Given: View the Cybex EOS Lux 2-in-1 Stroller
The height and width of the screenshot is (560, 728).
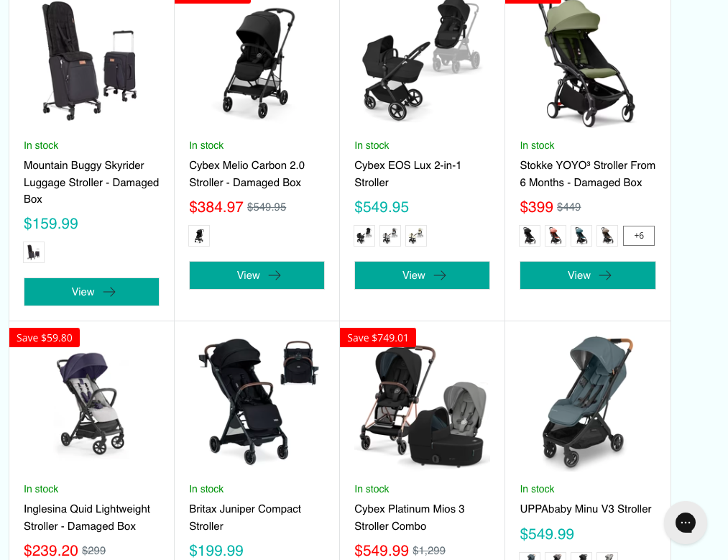Looking at the screenshot, I should tap(422, 275).
